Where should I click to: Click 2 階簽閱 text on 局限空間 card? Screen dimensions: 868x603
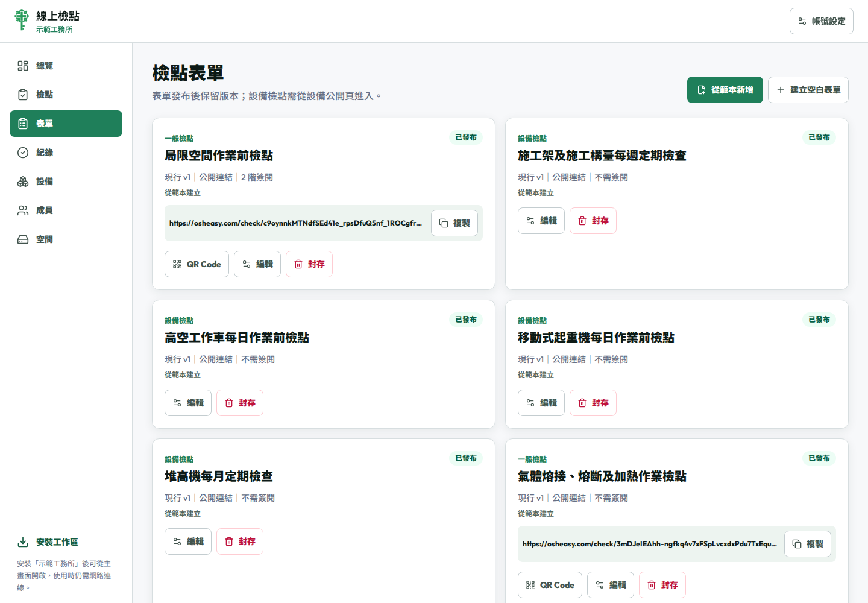tap(257, 177)
